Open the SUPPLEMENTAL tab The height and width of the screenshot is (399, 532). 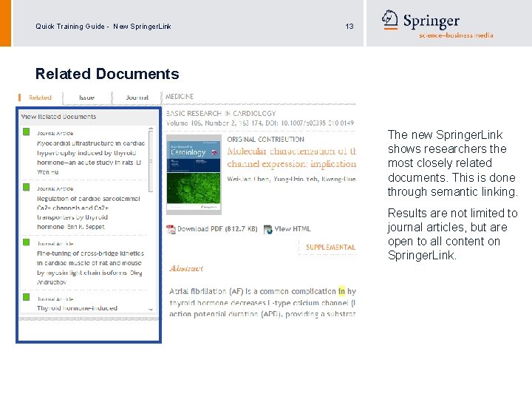[x=330, y=247]
